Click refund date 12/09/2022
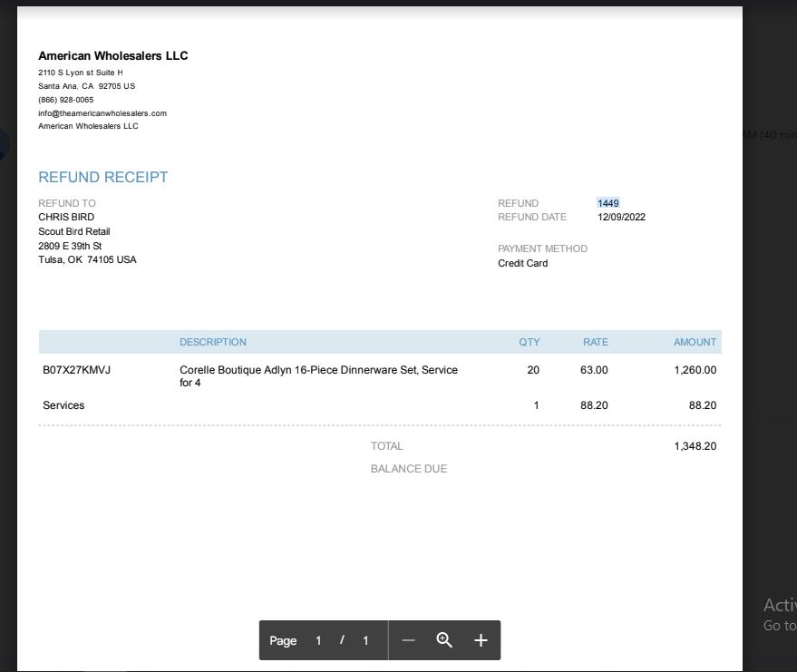The height and width of the screenshot is (672, 797). [x=621, y=217]
